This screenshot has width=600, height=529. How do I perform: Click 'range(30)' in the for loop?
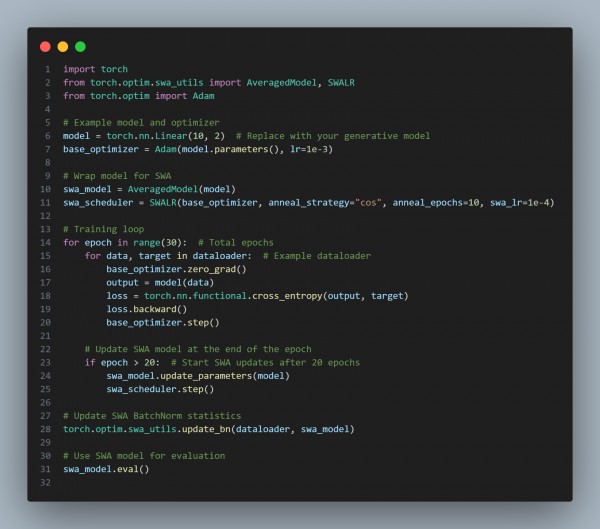coord(158,242)
